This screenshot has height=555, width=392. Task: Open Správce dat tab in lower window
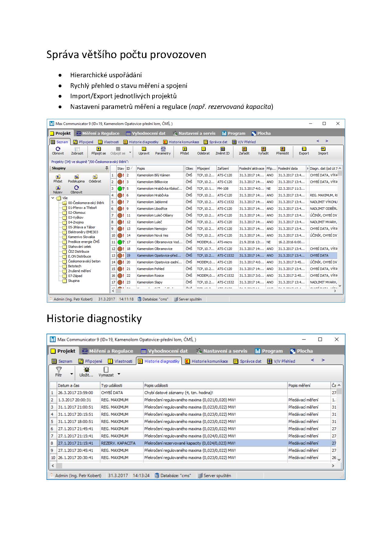(247, 361)
